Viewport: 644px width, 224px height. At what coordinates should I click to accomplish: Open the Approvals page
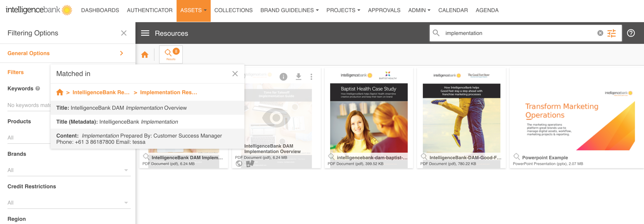point(384,10)
